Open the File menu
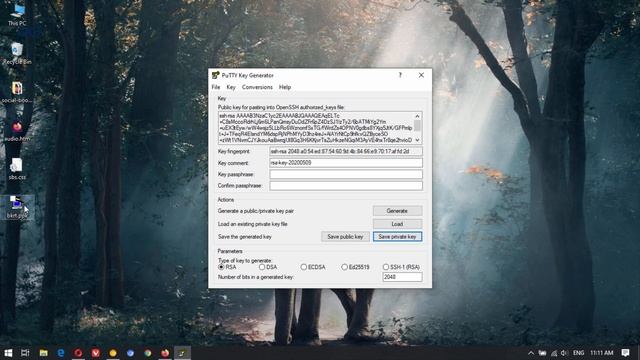This screenshot has width=640, height=360. click(216, 87)
